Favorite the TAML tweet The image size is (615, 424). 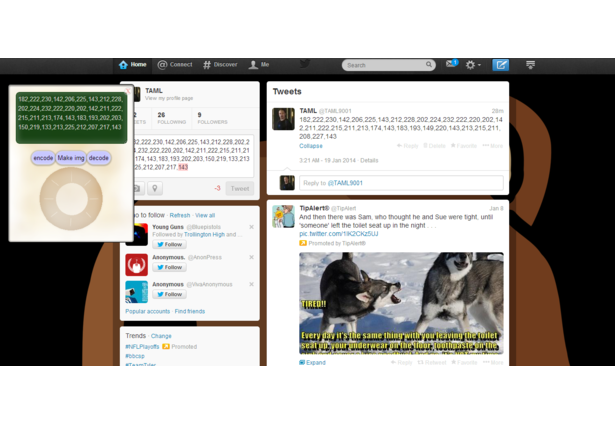tap(464, 146)
